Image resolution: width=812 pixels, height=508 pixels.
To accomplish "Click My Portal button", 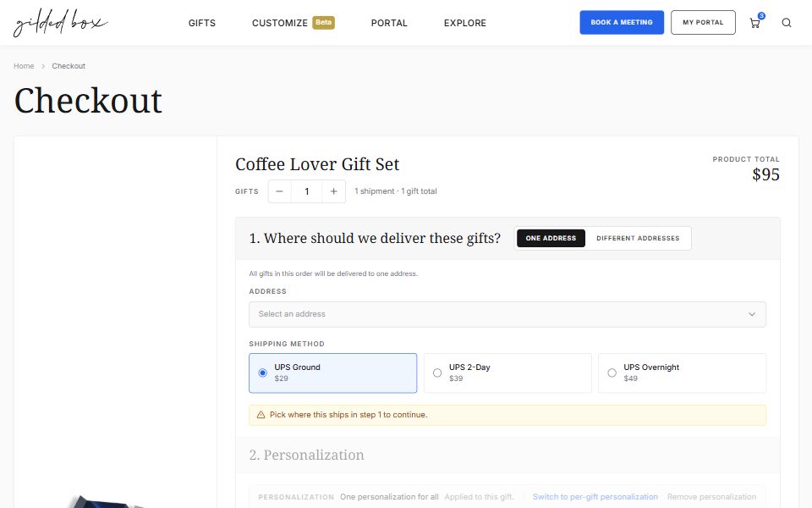I will (703, 22).
